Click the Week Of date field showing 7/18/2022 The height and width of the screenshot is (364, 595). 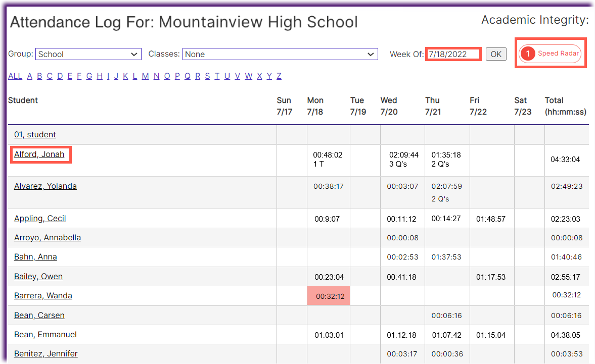coord(452,54)
